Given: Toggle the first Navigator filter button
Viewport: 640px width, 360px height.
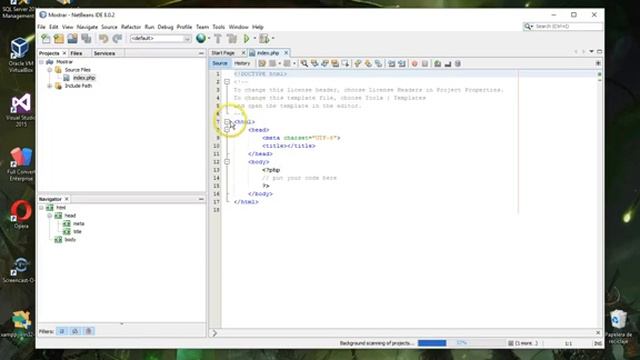Looking at the screenshot, I should (62, 331).
